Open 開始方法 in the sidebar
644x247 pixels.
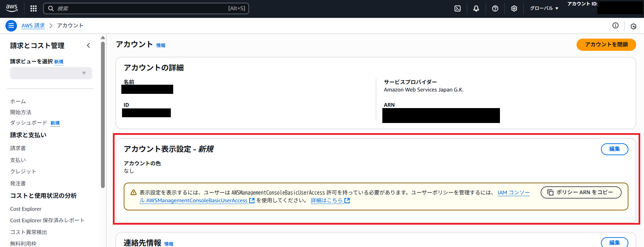21,112
